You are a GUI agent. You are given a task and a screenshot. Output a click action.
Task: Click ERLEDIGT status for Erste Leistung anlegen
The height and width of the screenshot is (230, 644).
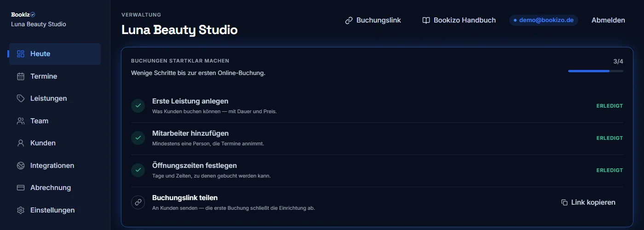609,106
